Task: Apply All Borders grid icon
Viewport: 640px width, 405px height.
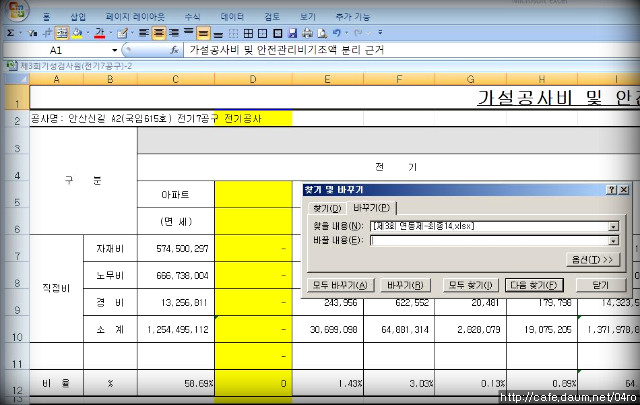Action: click(x=248, y=33)
